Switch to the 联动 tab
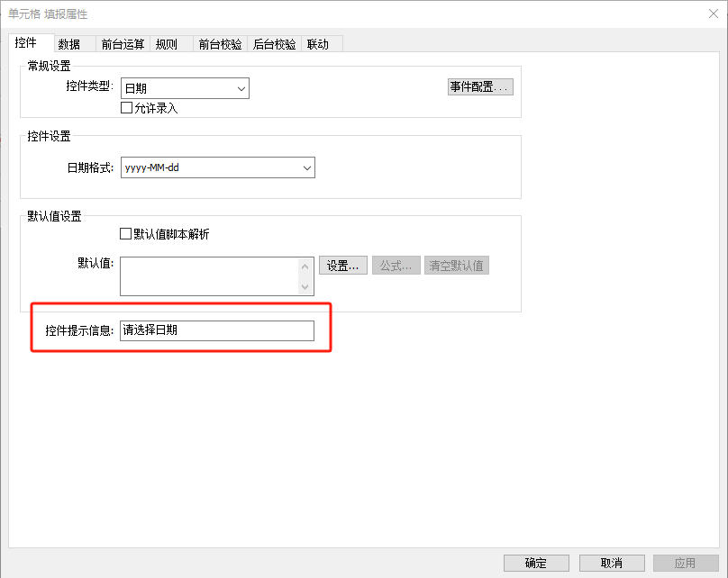Image resolution: width=728 pixels, height=578 pixels. (317, 44)
